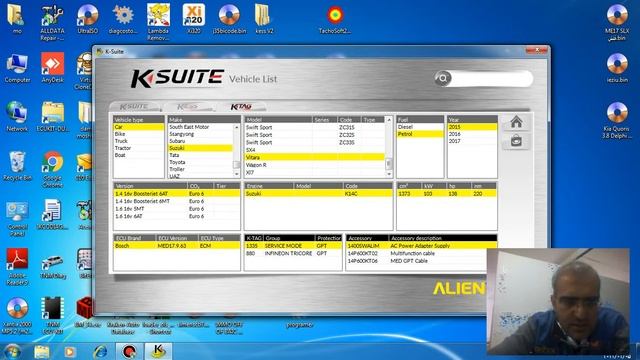Click Make list scrollbar down arrow

pos(236,174)
